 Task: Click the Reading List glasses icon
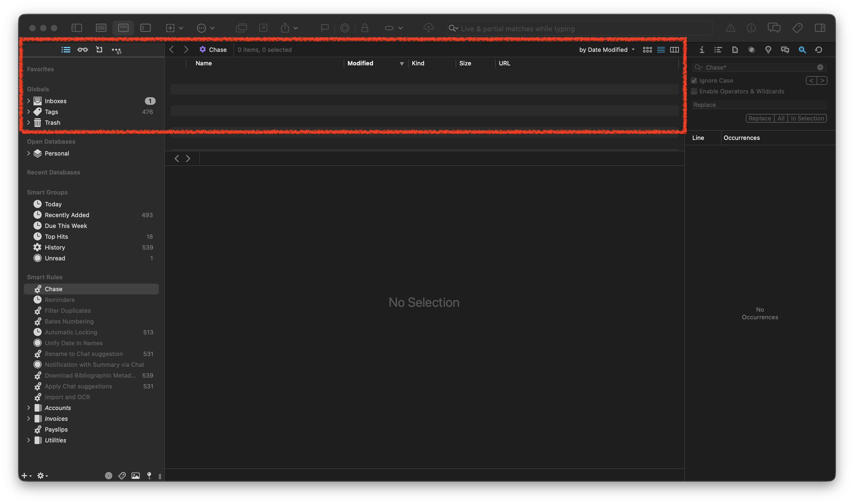83,50
